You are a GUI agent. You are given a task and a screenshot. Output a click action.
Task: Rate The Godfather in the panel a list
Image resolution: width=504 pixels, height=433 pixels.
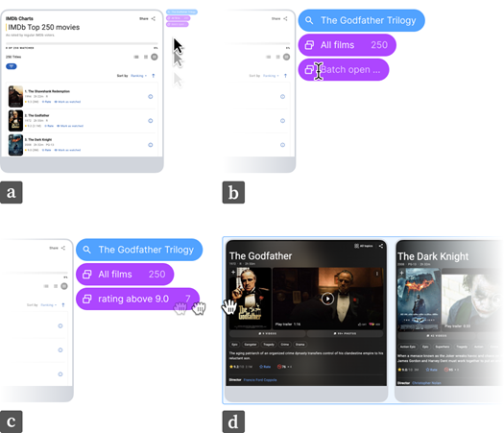coord(49,126)
